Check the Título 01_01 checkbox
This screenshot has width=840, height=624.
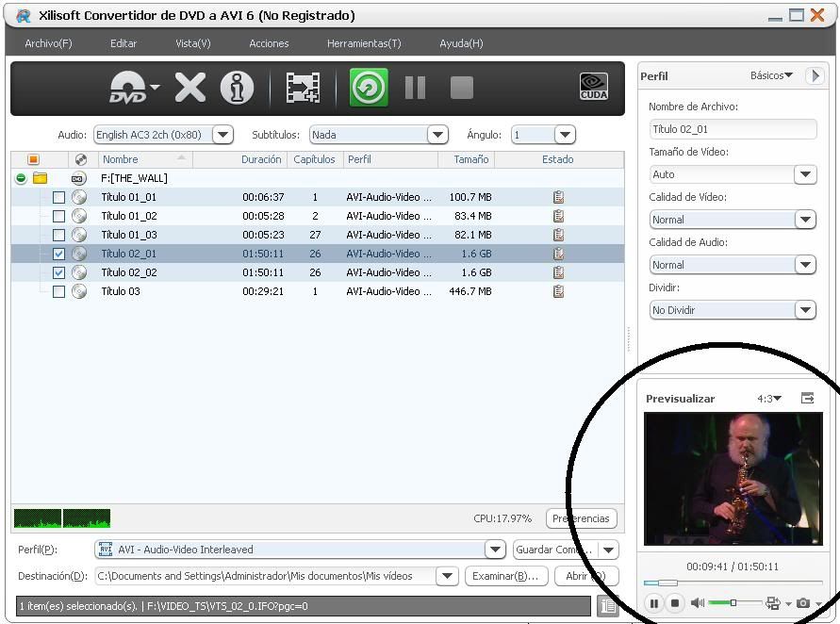coord(58,198)
